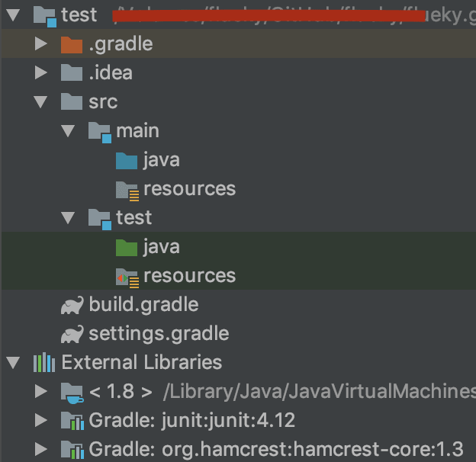This screenshot has width=476, height=462.
Task: Click the src folder icon
Action: (72, 101)
